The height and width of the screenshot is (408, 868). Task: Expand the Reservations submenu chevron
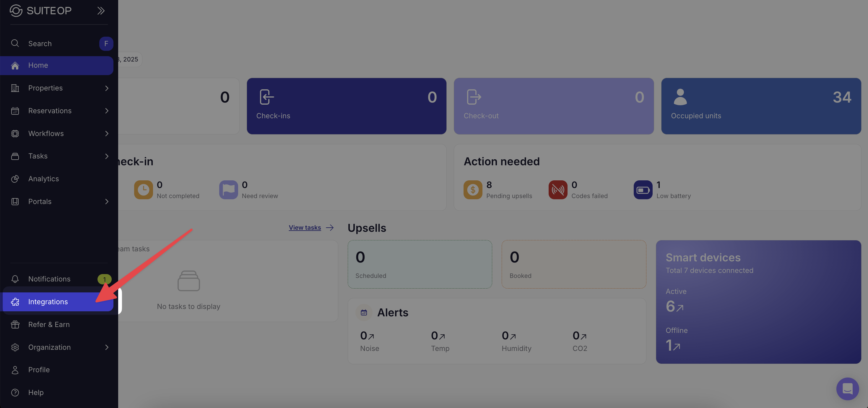pyautogui.click(x=106, y=111)
